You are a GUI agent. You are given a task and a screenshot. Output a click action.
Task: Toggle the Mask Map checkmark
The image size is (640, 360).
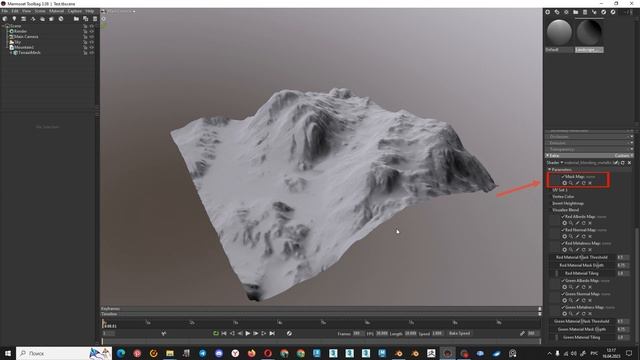point(563,177)
